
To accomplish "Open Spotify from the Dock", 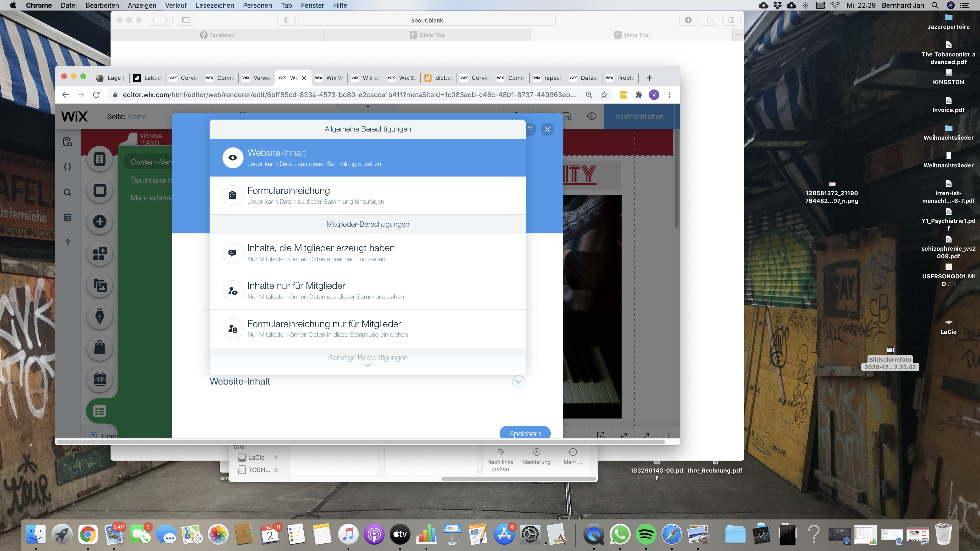I will [x=646, y=534].
